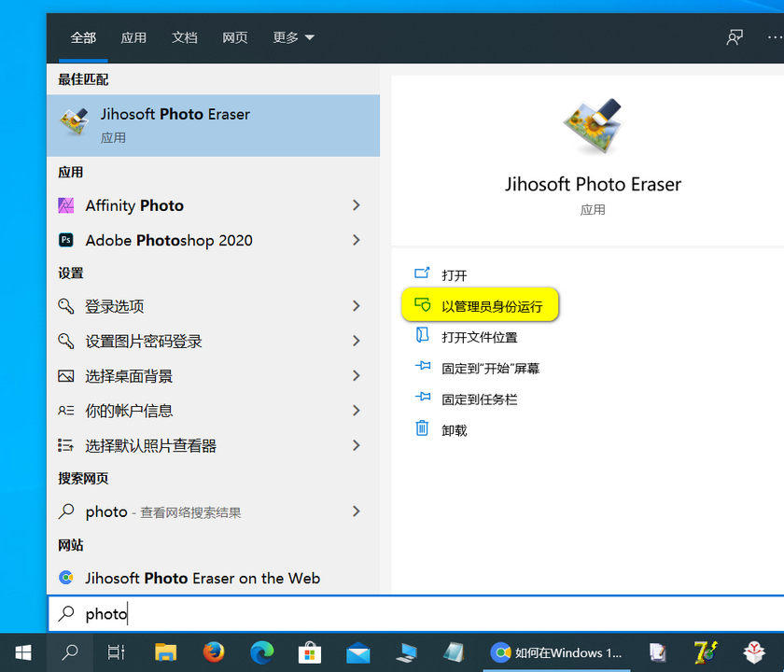Open 你的帐户信息 settings result
Screen dimensions: 784x672
click(x=213, y=411)
